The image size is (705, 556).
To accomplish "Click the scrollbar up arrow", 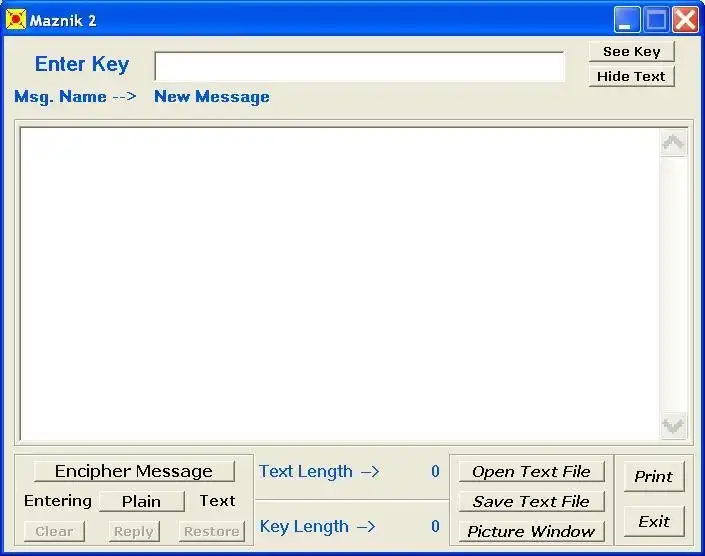I will (x=673, y=143).
